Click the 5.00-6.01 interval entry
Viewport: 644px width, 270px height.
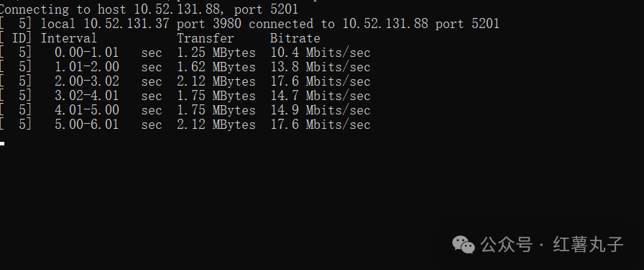87,125
